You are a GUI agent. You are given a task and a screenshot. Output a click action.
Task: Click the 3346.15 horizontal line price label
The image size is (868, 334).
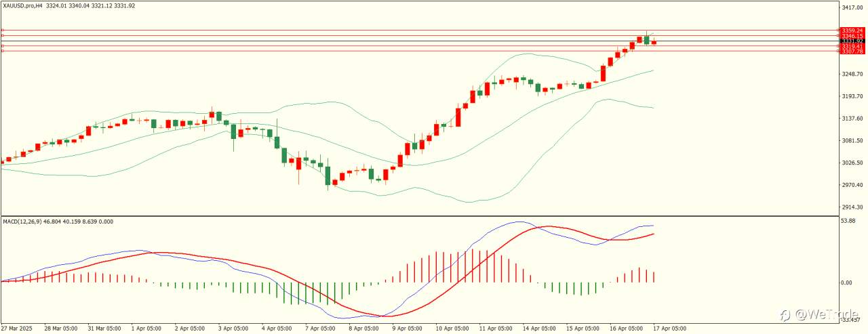tap(852, 36)
